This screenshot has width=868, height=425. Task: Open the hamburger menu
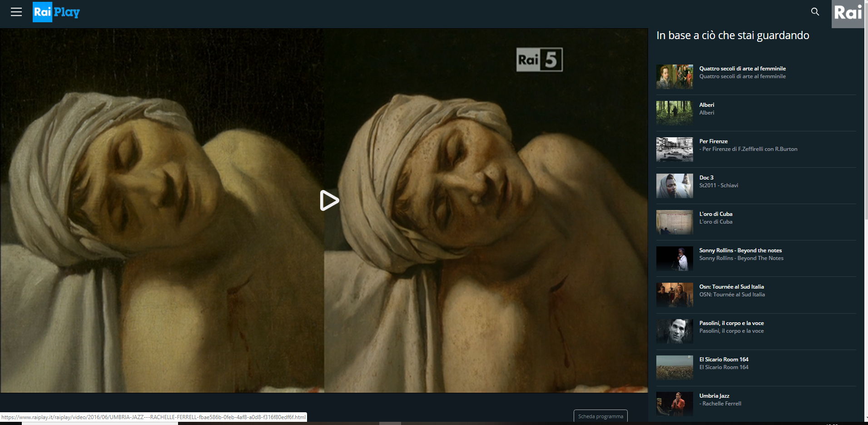click(x=16, y=12)
